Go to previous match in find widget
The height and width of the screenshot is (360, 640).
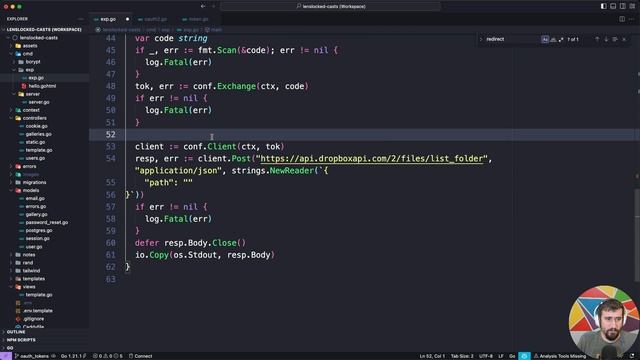point(597,40)
